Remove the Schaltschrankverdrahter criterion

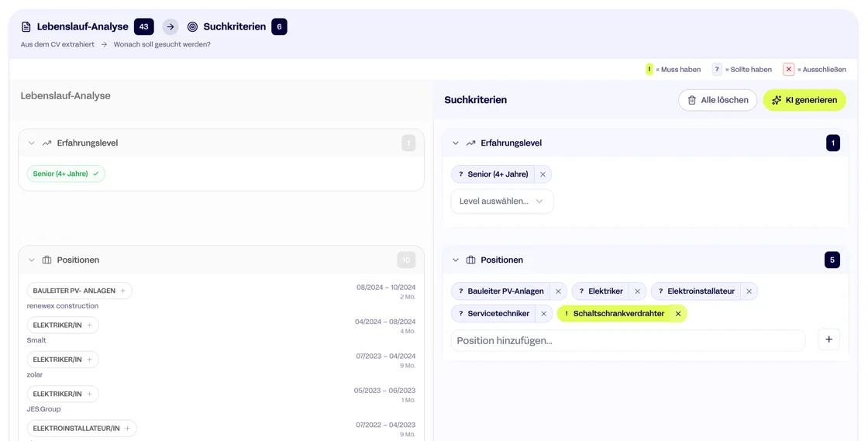tap(678, 314)
